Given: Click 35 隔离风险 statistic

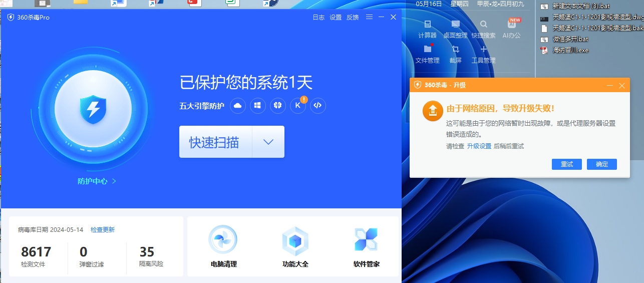Looking at the screenshot, I should coord(151,255).
